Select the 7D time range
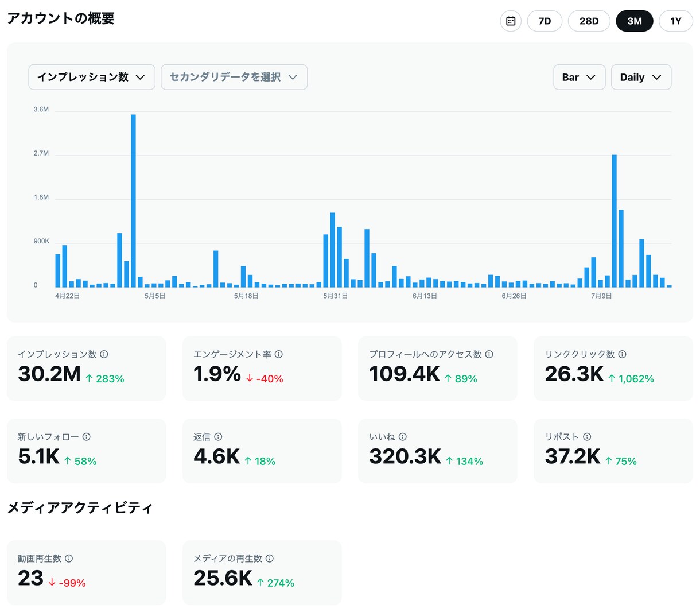Image resolution: width=700 pixels, height=616 pixels. click(545, 21)
